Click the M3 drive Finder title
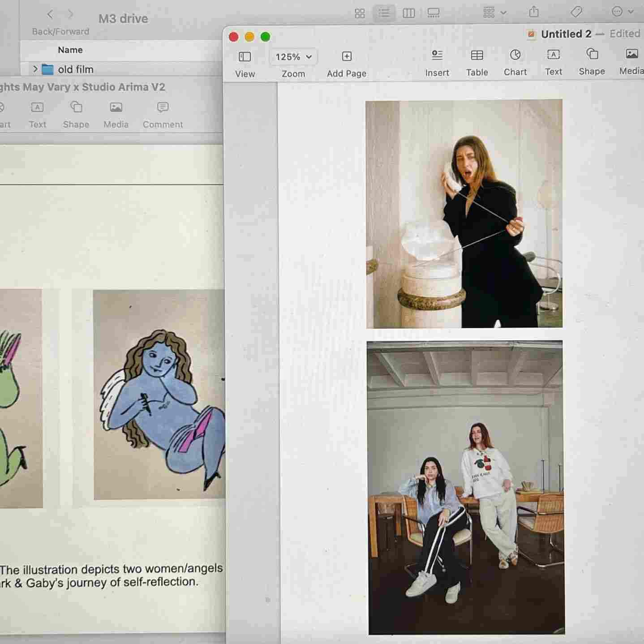Viewport: 644px width, 644px height. (x=123, y=18)
